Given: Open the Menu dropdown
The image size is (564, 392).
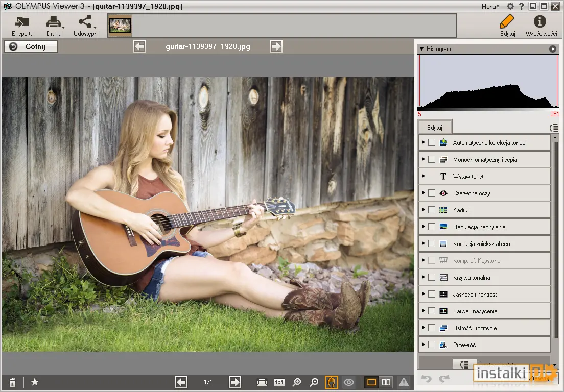Looking at the screenshot, I should pyautogui.click(x=490, y=7).
